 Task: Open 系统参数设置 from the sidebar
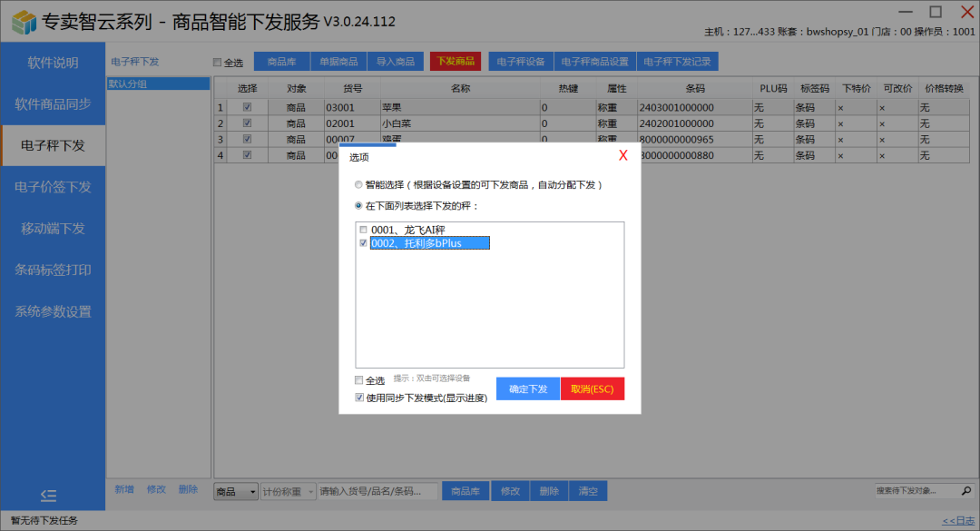point(53,311)
